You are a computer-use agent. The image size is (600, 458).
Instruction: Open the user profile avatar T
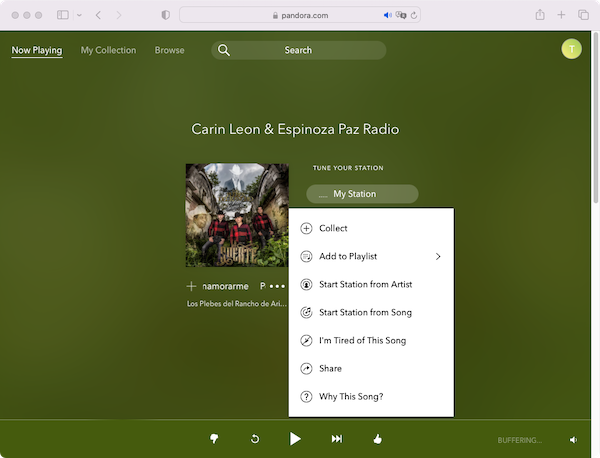coord(571,49)
